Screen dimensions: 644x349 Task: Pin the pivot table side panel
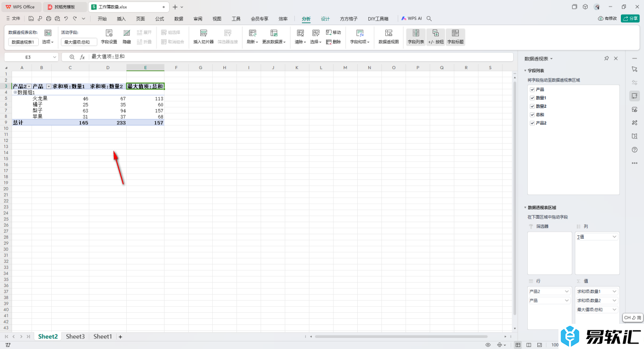coord(606,58)
